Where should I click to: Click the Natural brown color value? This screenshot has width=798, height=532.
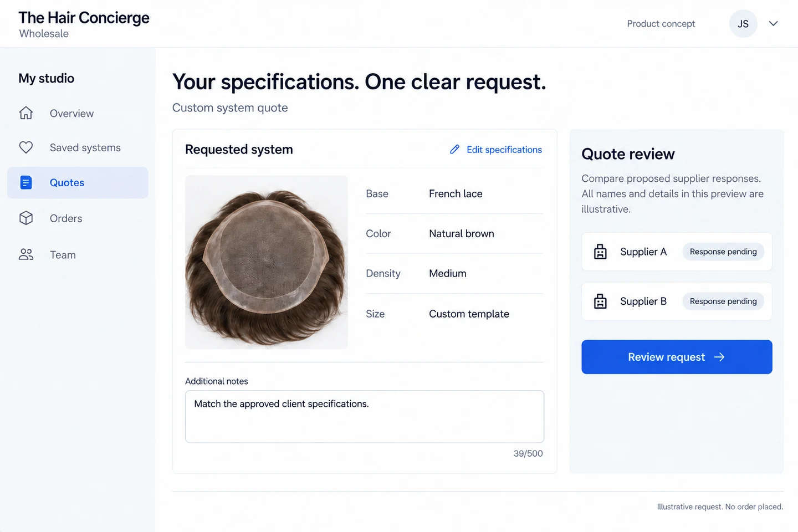[x=462, y=234]
